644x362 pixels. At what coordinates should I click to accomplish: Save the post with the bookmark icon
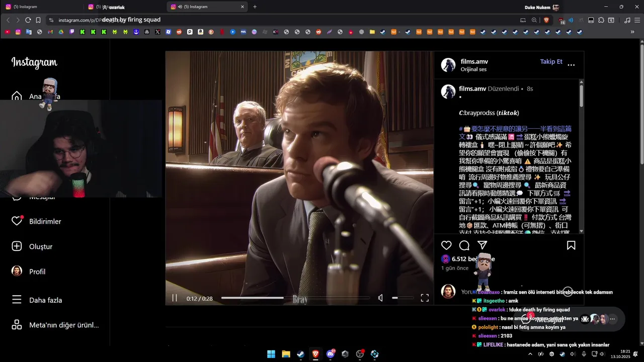pyautogui.click(x=571, y=245)
